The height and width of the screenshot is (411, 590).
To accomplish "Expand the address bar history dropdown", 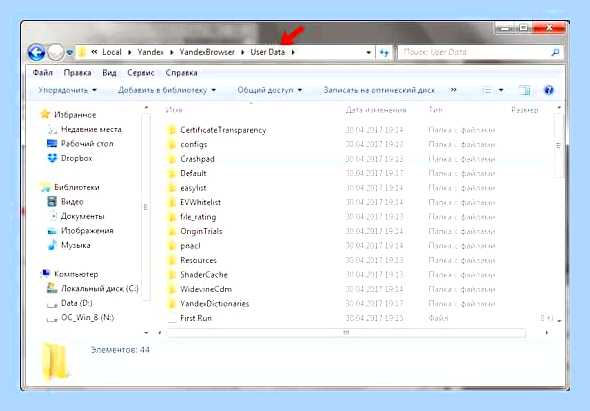I will click(x=369, y=53).
